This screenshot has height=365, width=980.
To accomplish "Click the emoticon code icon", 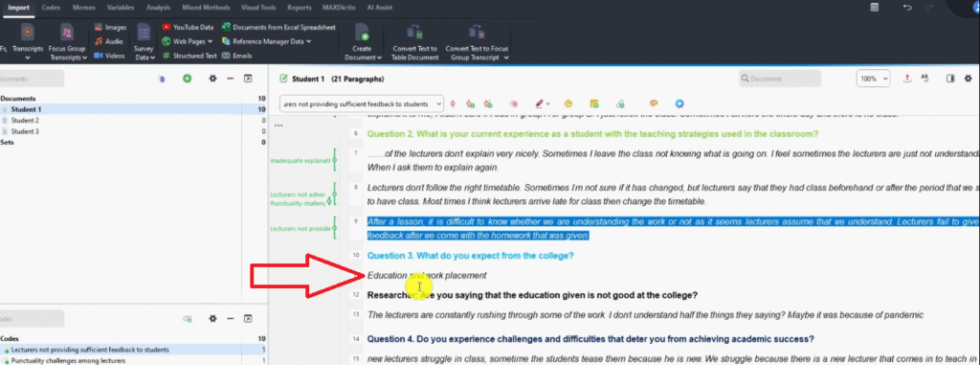I will coord(568,103).
